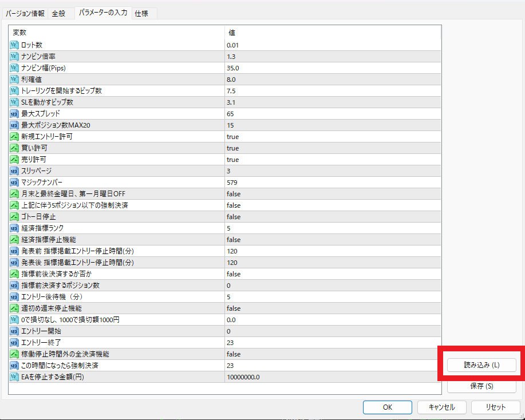Switch to the 仕様 tab

(x=141, y=13)
